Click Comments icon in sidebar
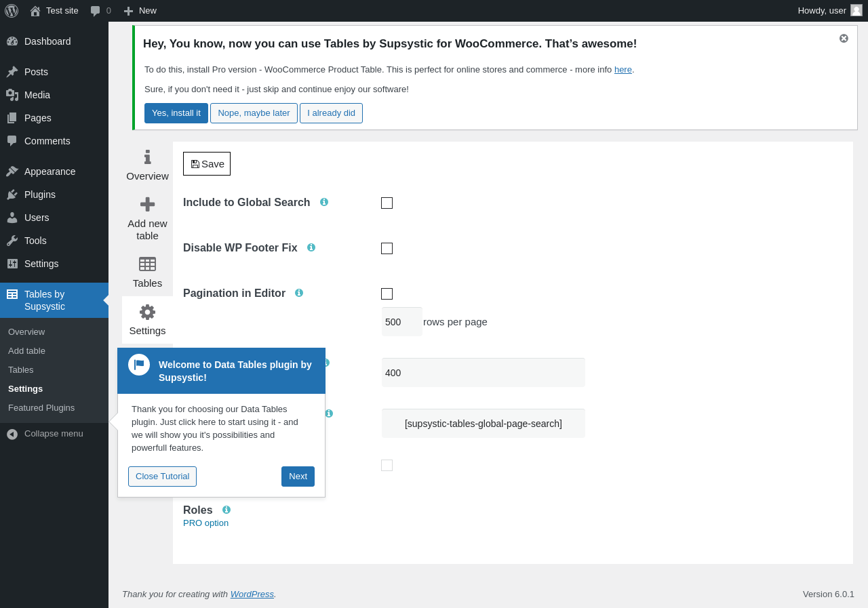The image size is (868, 608). click(12, 141)
